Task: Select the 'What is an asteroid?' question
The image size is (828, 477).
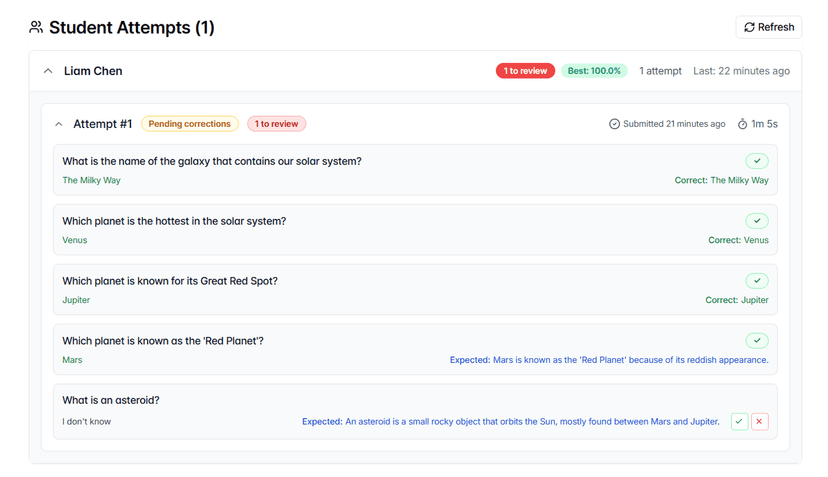Action: [x=111, y=400]
